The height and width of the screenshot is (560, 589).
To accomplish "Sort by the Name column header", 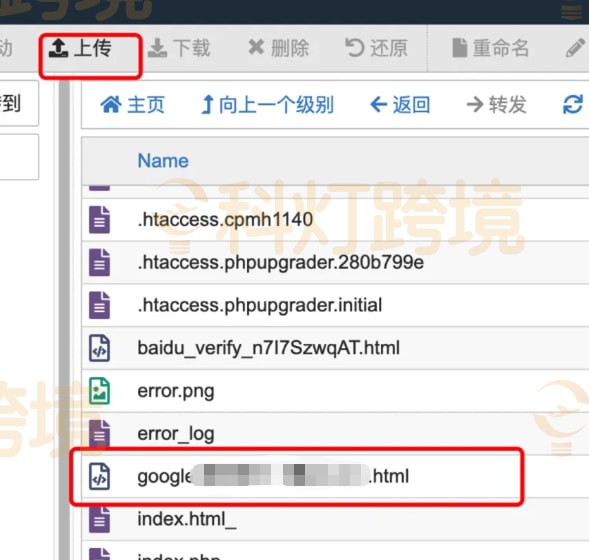I will click(163, 161).
